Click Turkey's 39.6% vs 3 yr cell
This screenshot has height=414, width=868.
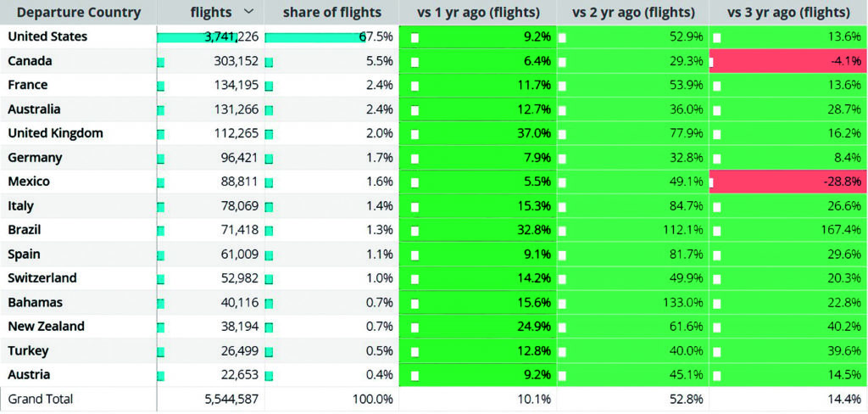click(x=788, y=351)
